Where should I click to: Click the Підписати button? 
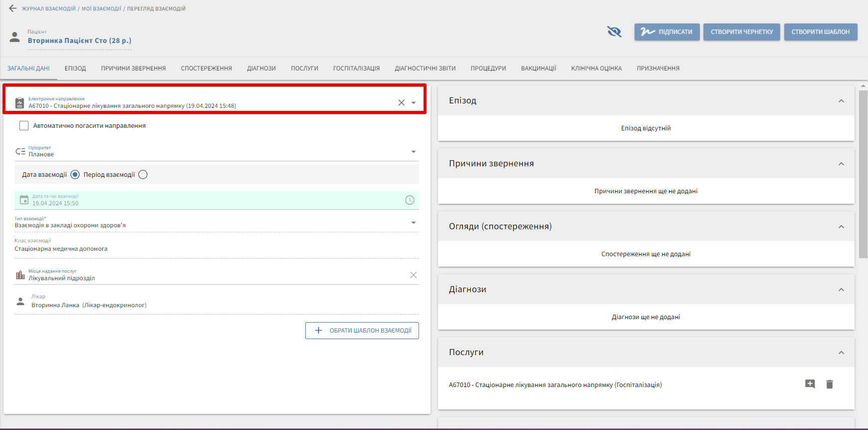click(667, 32)
